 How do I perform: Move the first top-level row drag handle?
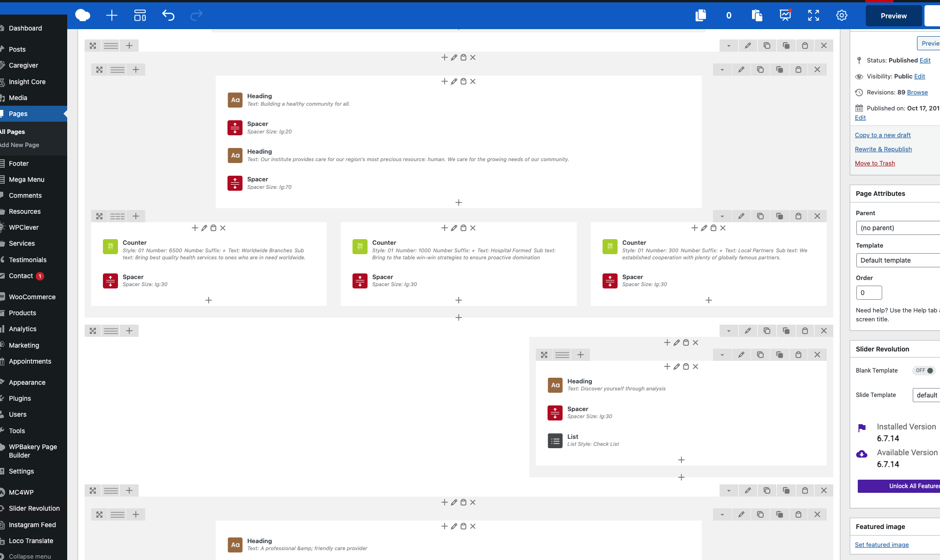point(93,46)
